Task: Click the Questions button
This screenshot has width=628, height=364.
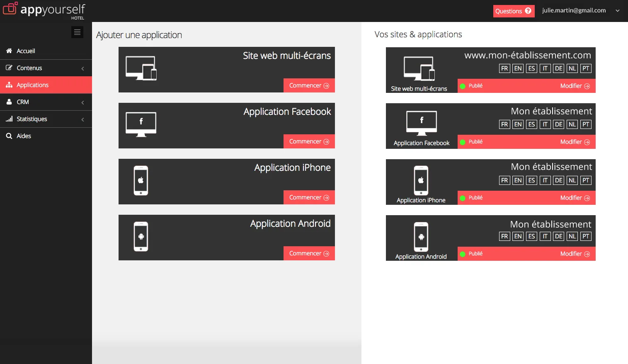Action: (514, 11)
